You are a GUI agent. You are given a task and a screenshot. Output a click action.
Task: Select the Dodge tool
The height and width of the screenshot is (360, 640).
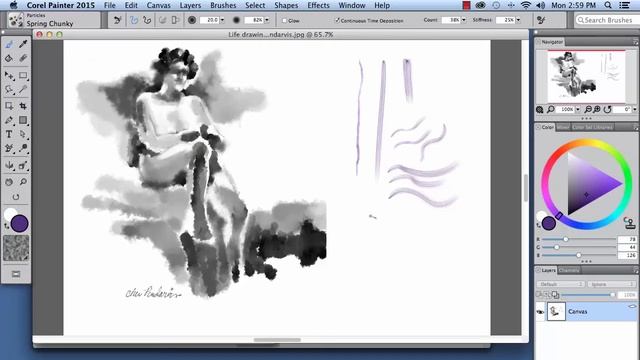point(23,149)
